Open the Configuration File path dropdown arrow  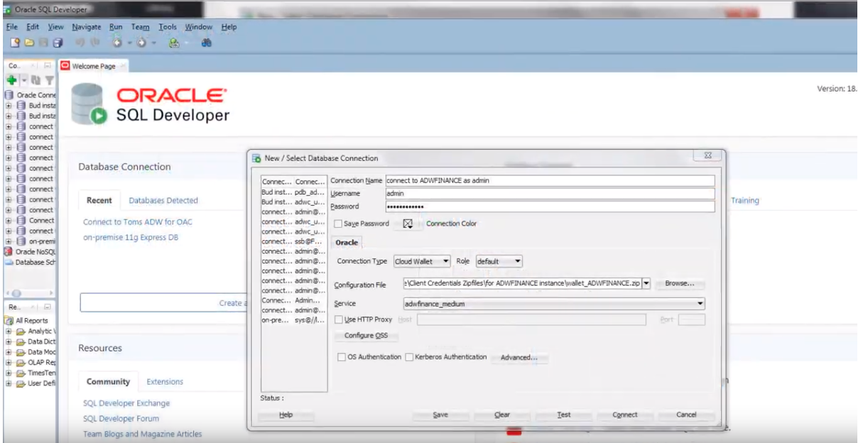coord(646,283)
